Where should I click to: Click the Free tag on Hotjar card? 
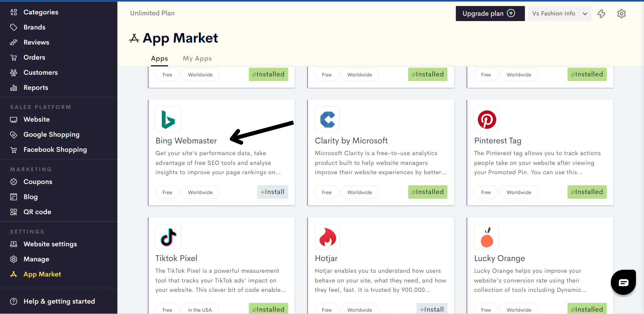pyautogui.click(x=327, y=309)
